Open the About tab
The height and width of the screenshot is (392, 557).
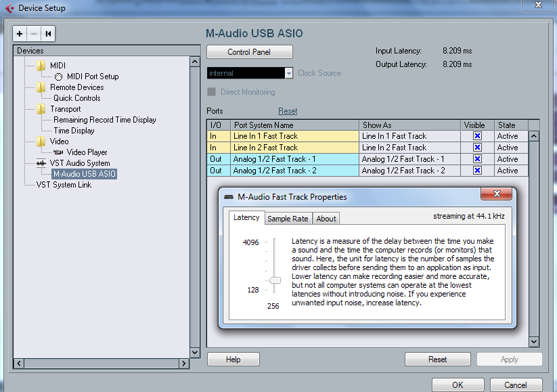326,219
